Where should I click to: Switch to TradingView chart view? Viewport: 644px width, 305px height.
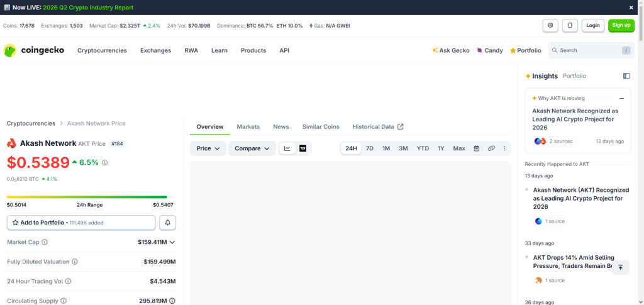tap(303, 148)
